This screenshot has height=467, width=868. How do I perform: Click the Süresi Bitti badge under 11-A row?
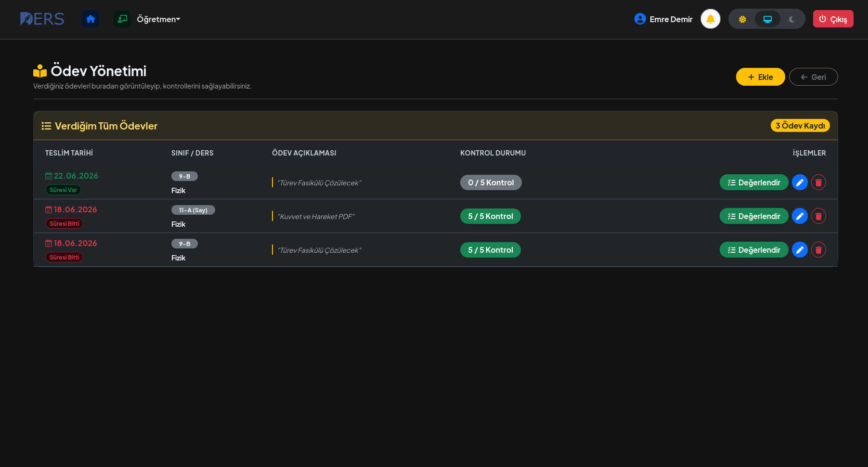pyautogui.click(x=65, y=224)
